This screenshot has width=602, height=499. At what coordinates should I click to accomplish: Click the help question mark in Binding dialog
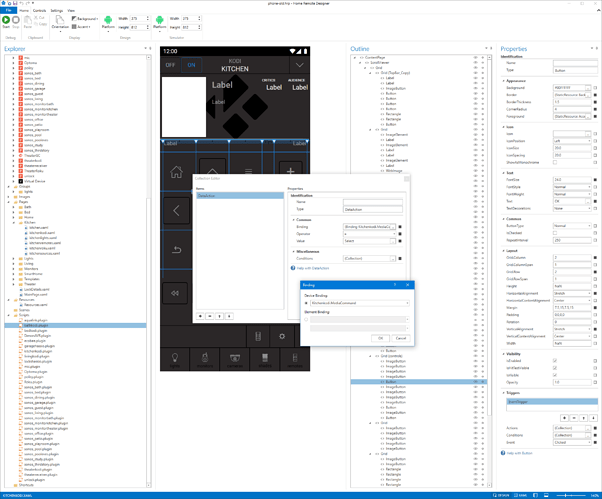click(395, 285)
